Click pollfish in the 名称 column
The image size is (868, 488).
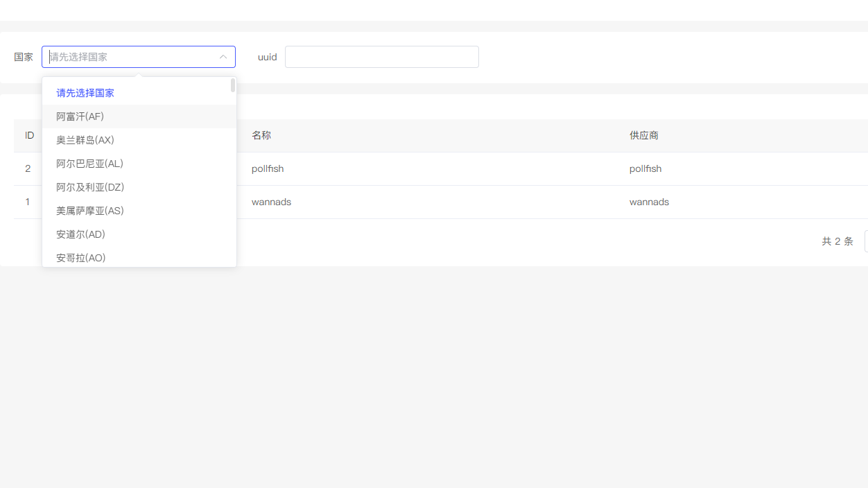pos(268,169)
